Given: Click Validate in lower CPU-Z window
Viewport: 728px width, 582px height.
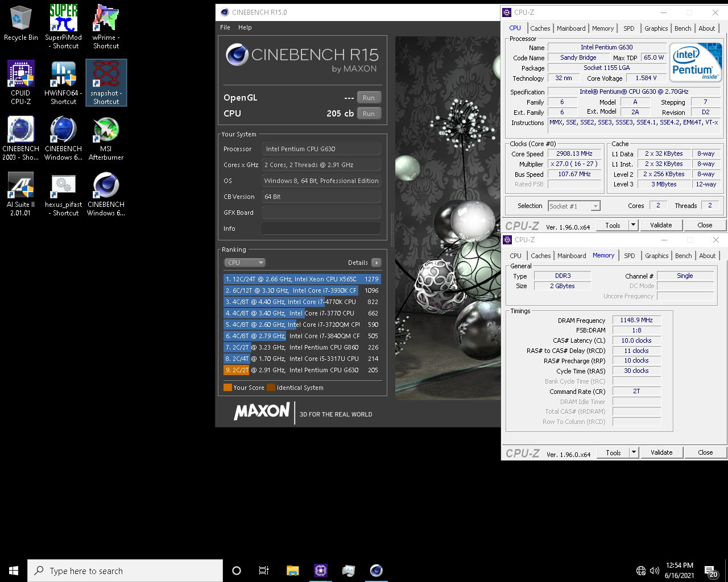Looking at the screenshot, I should click(x=661, y=452).
